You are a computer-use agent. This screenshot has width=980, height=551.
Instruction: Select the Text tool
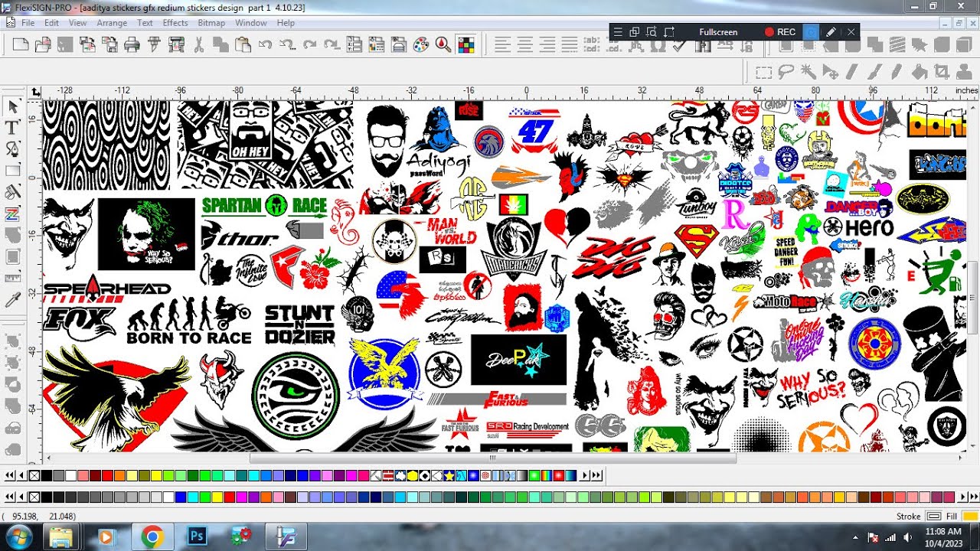(13, 127)
